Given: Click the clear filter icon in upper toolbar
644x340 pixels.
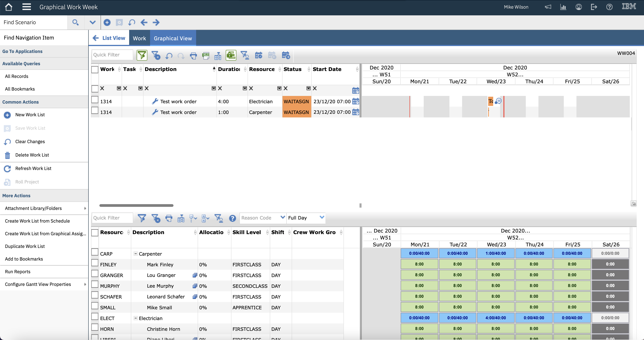Looking at the screenshot, I should (x=156, y=55).
